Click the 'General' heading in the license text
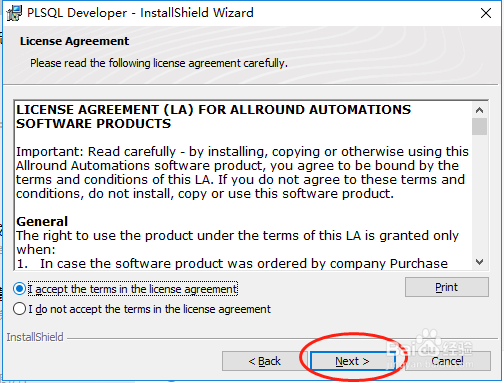 (x=42, y=222)
